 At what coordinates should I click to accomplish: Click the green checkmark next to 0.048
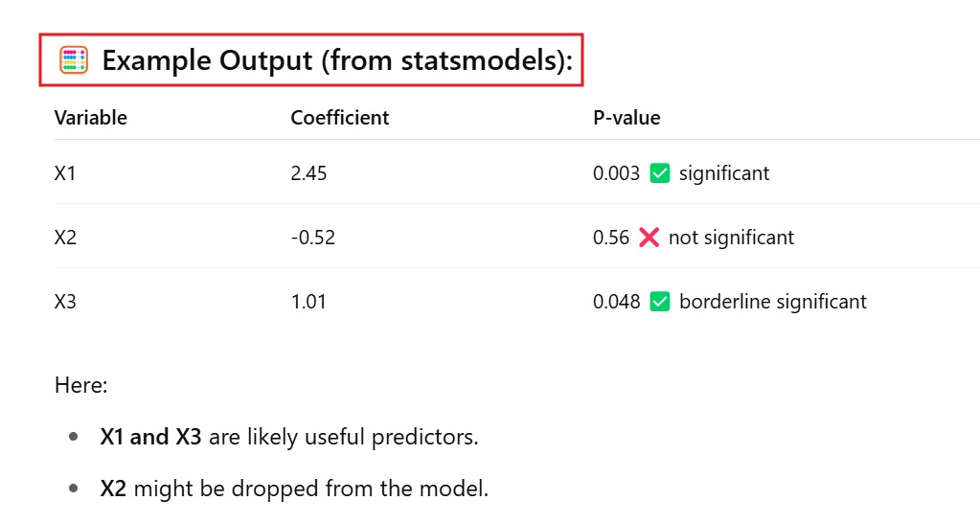click(659, 302)
